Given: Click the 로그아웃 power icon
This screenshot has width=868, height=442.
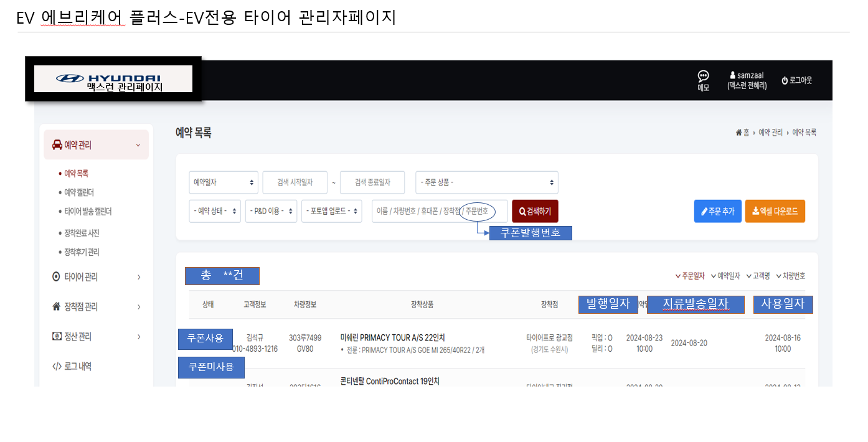Looking at the screenshot, I should coord(785,80).
